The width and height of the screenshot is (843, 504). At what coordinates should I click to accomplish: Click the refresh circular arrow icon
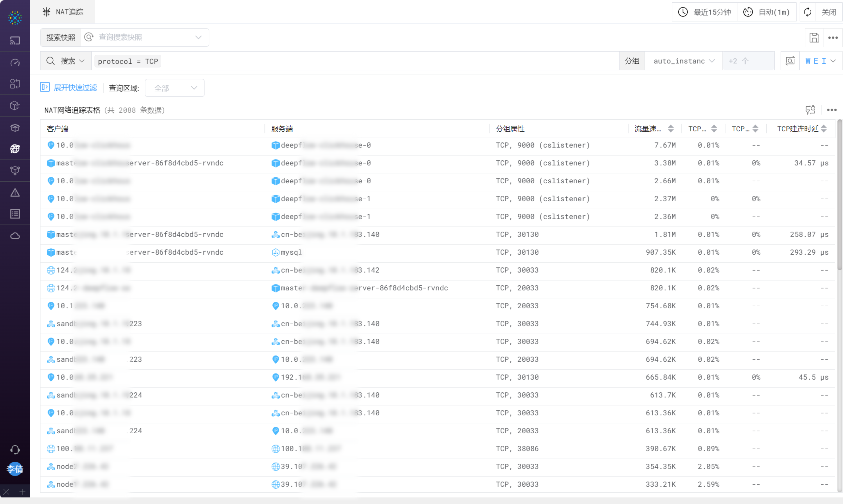coord(808,12)
